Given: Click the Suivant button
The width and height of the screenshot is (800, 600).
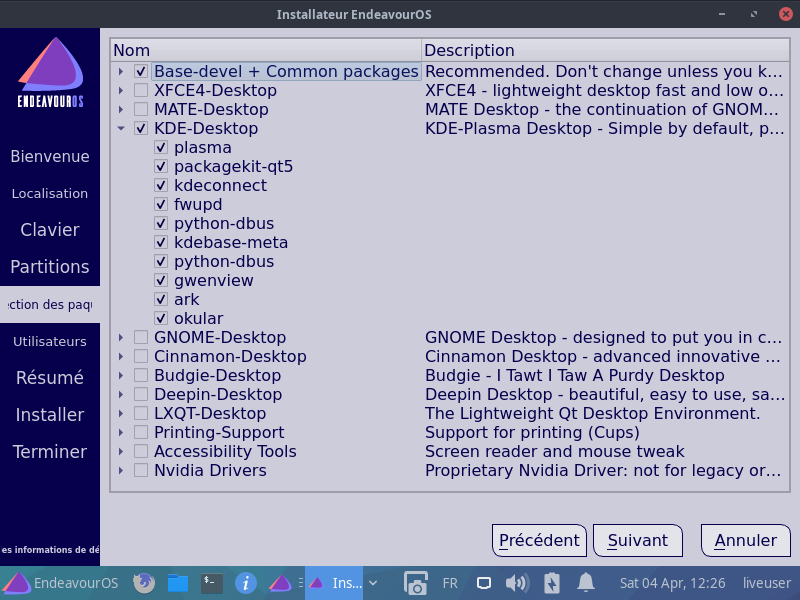Looking at the screenshot, I should 637,540.
